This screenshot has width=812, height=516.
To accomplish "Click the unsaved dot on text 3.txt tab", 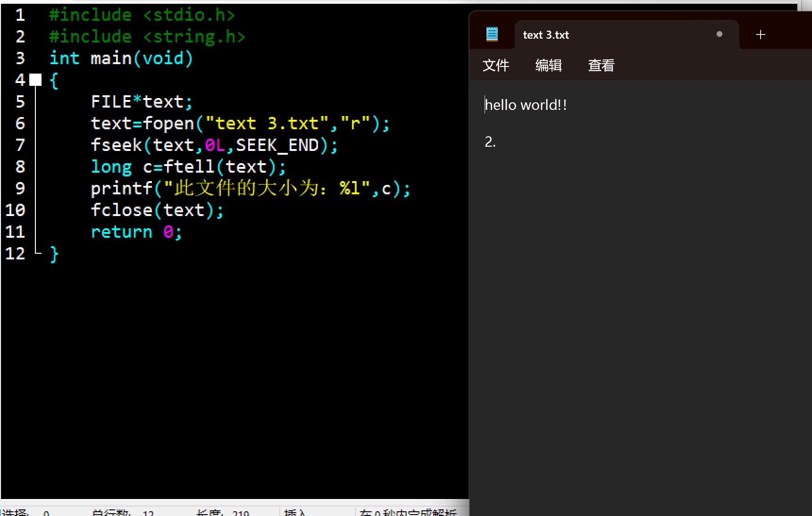I will (719, 34).
